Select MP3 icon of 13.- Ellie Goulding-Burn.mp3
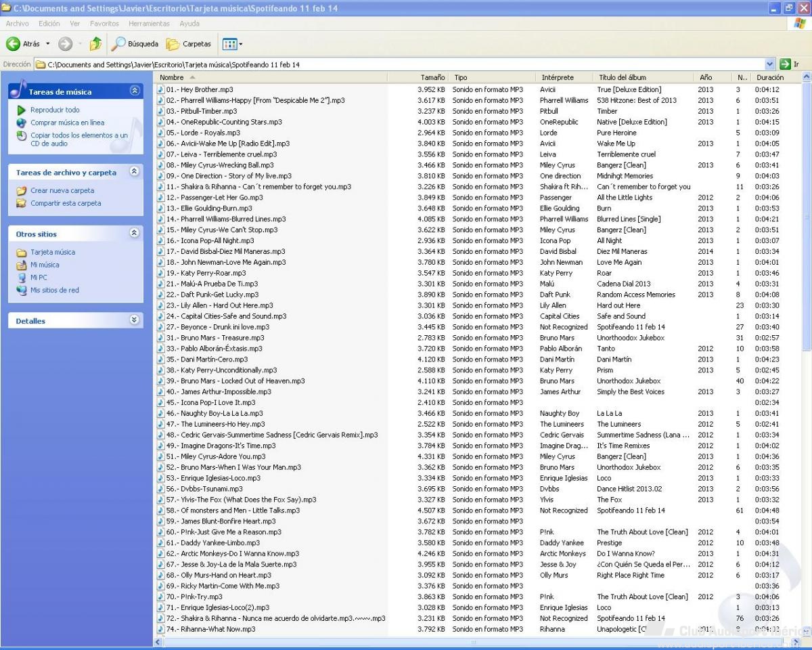This screenshot has width=812, height=650. pyautogui.click(x=161, y=209)
